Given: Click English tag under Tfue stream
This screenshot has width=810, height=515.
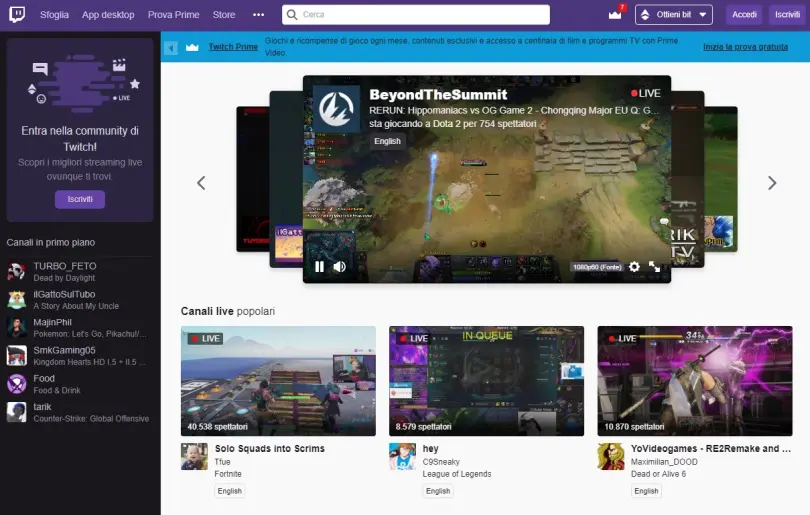Looking at the screenshot, I should [229, 491].
